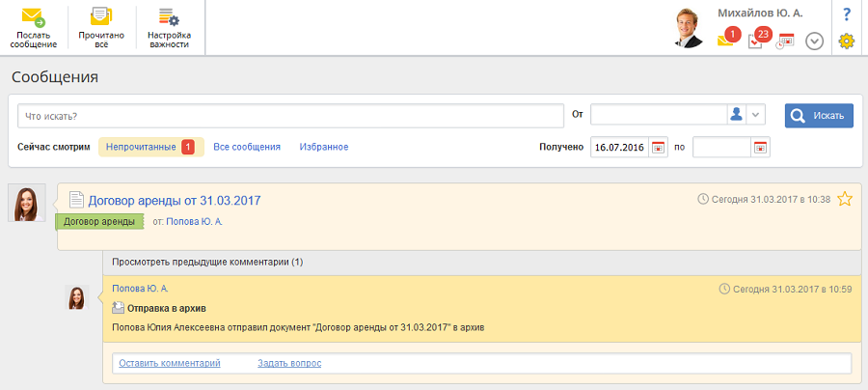Open unread messages envelope with badge 1
This screenshot has width=868, height=390.
(x=726, y=41)
